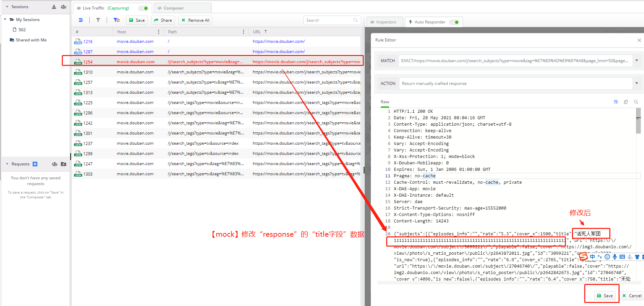Click the IME microphone icon

click(615, 257)
